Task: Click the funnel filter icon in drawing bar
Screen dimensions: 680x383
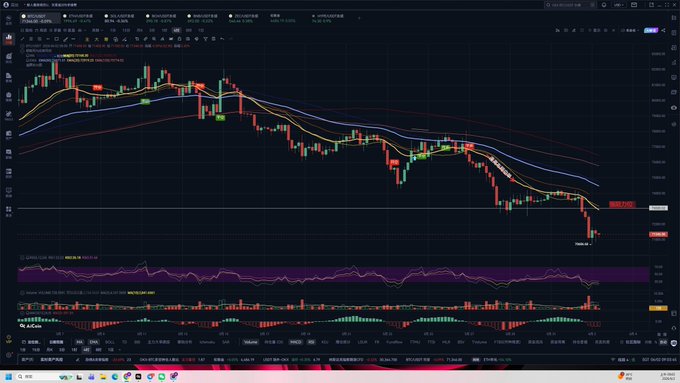Action: point(206,39)
